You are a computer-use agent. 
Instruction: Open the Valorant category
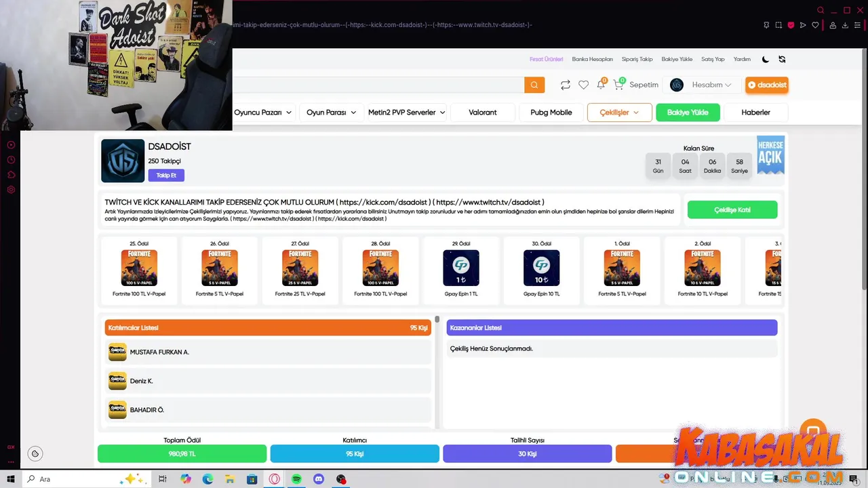coord(483,113)
